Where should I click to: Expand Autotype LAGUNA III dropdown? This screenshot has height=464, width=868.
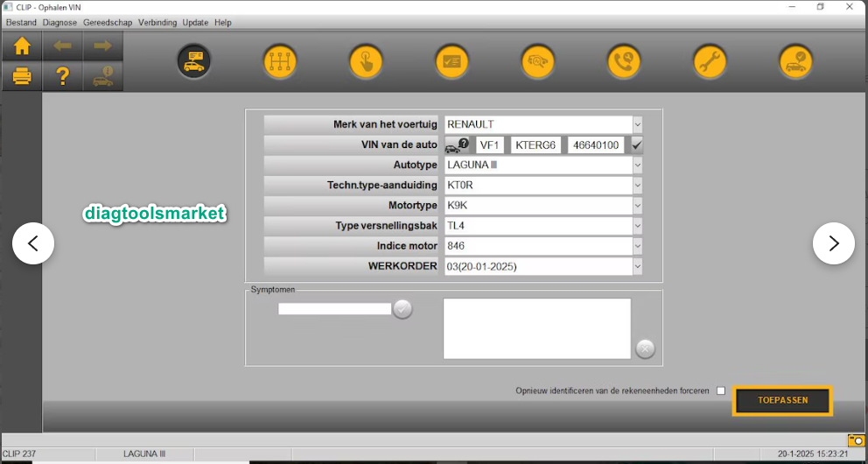tap(637, 165)
